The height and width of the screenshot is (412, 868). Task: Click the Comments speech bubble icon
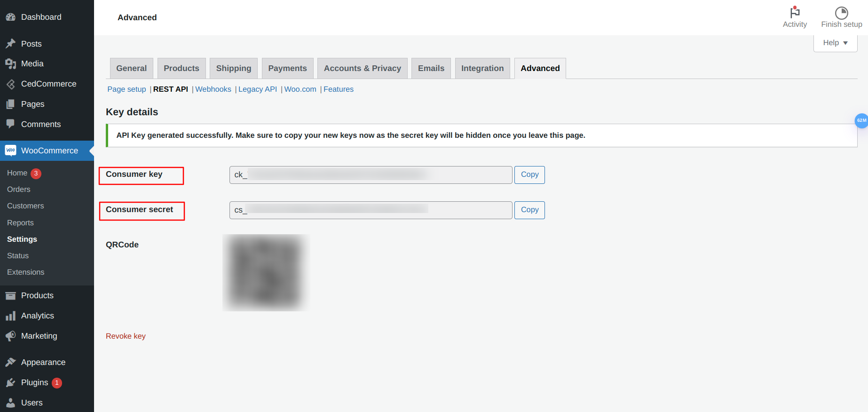coord(10,124)
